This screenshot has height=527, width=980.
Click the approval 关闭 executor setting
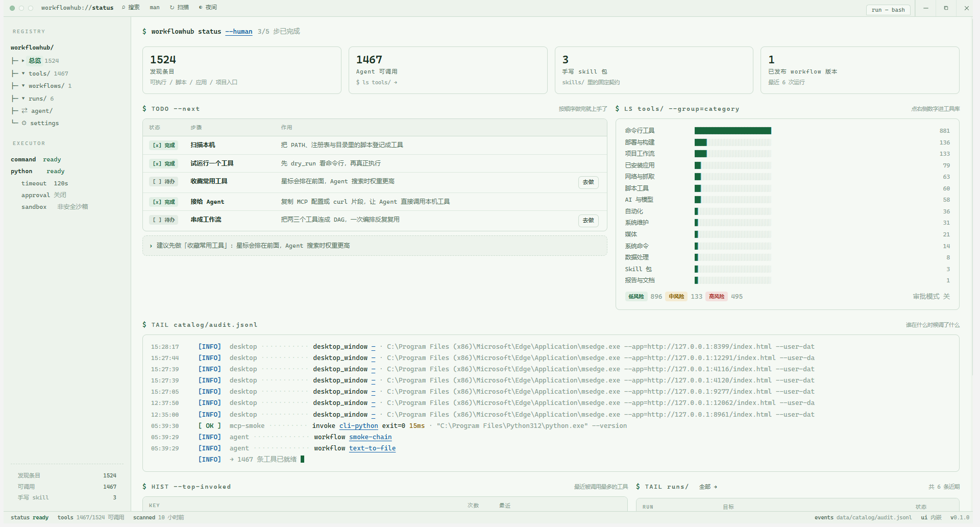[44, 195]
